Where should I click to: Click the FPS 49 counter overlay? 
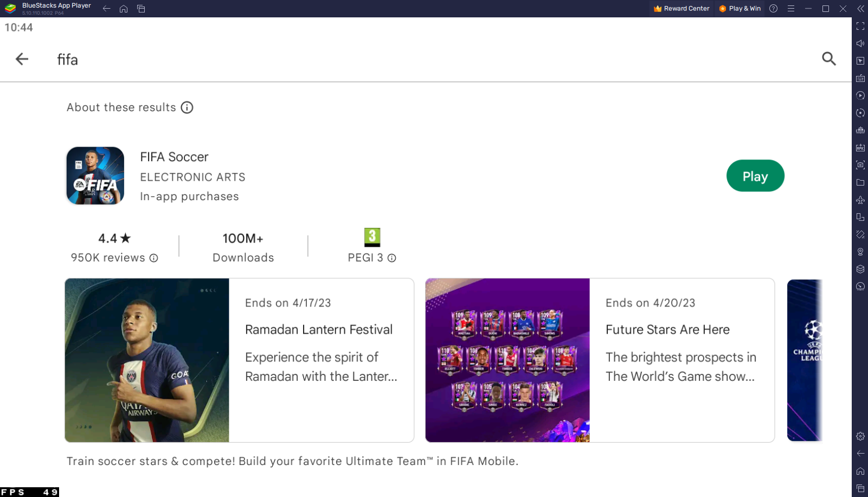(29, 492)
